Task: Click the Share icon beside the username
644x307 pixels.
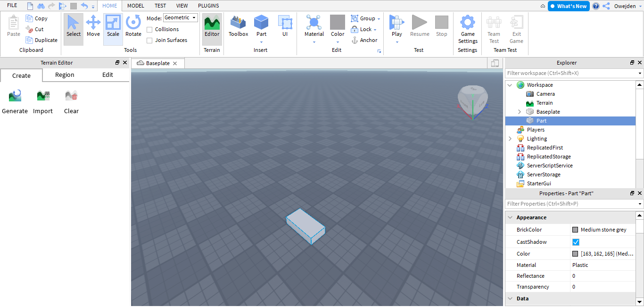Action: (606, 6)
